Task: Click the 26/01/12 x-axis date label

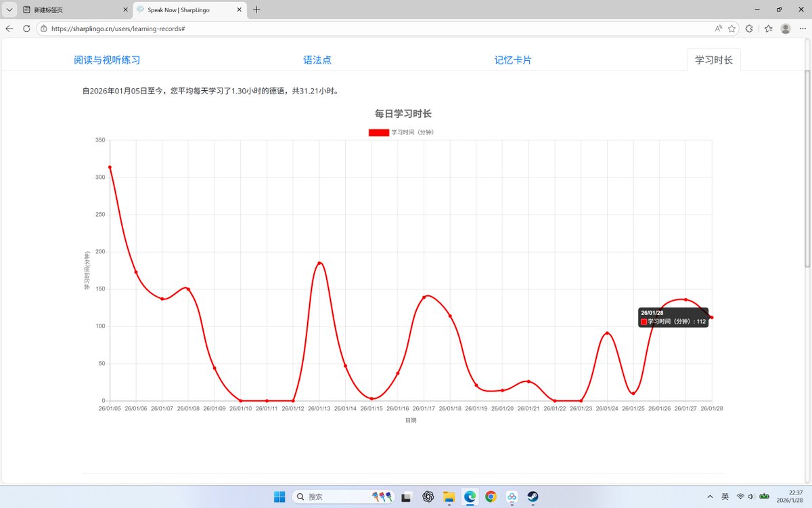Action: point(293,408)
